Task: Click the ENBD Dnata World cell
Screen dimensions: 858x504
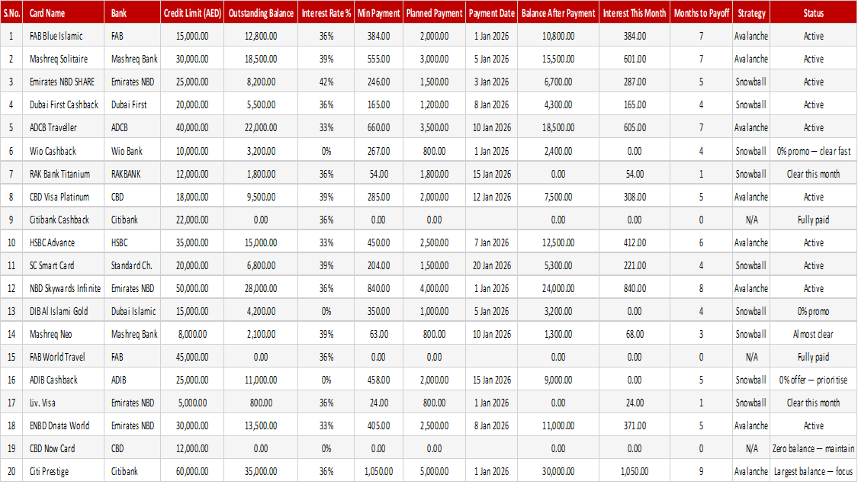Action: (x=63, y=425)
